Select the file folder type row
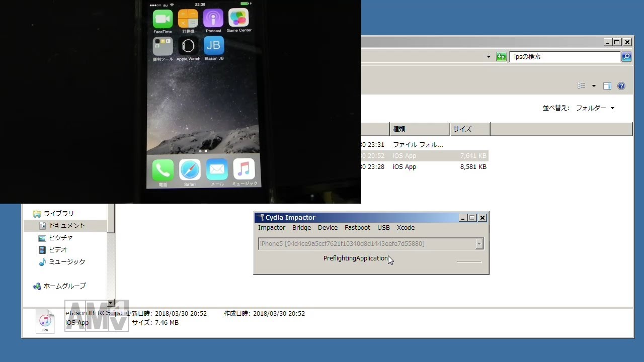Screen dimensions: 644x362 click(x=425, y=145)
